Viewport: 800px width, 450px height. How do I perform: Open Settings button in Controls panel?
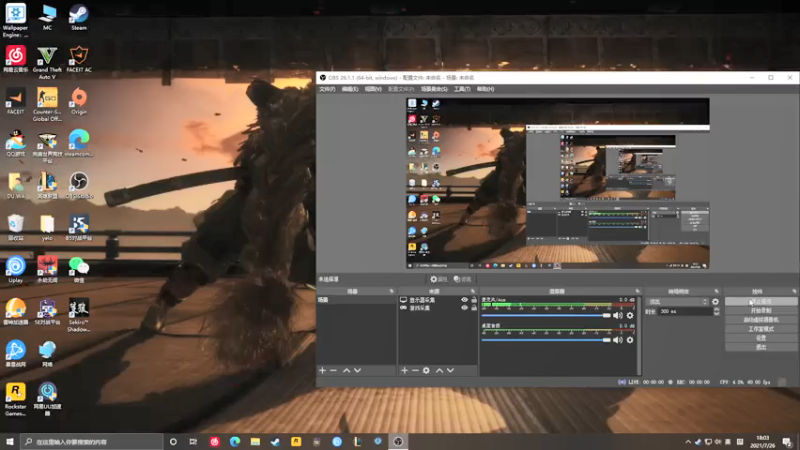[761, 338]
